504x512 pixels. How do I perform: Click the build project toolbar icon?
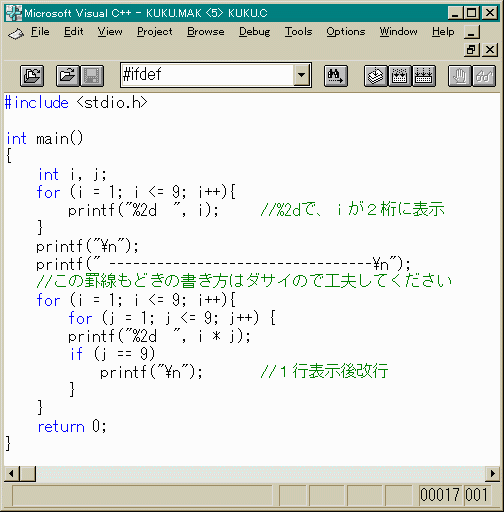[400, 76]
